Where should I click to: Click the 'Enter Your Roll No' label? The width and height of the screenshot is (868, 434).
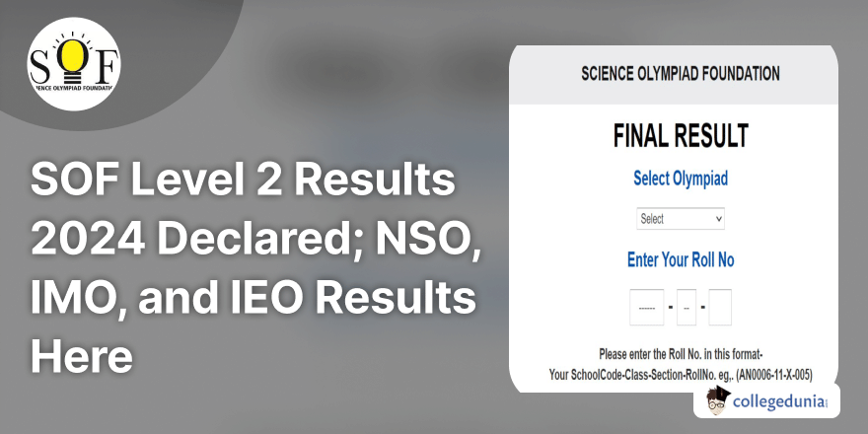[x=681, y=260]
